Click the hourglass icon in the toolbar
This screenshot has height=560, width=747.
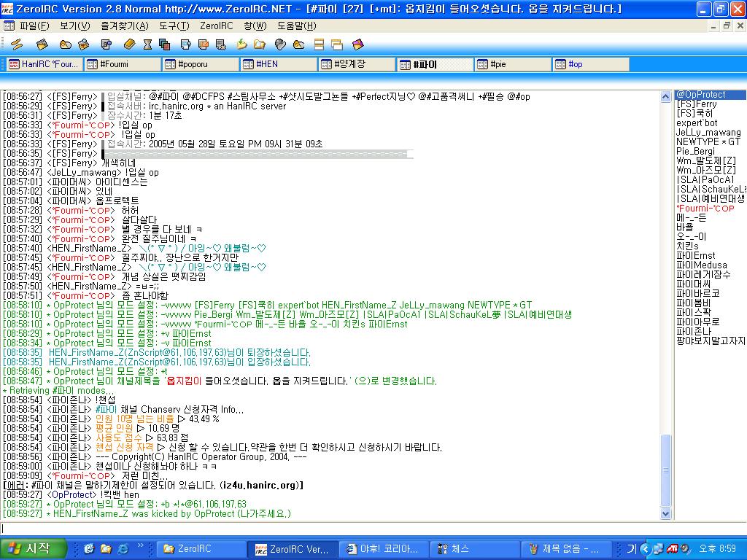click(147, 44)
